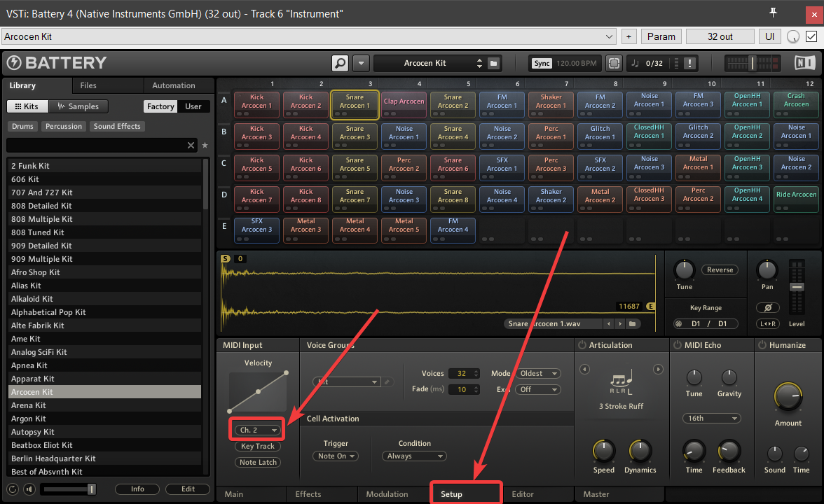Open the sample folder icon beside Snare Arcocen 1.wav

click(x=632, y=324)
